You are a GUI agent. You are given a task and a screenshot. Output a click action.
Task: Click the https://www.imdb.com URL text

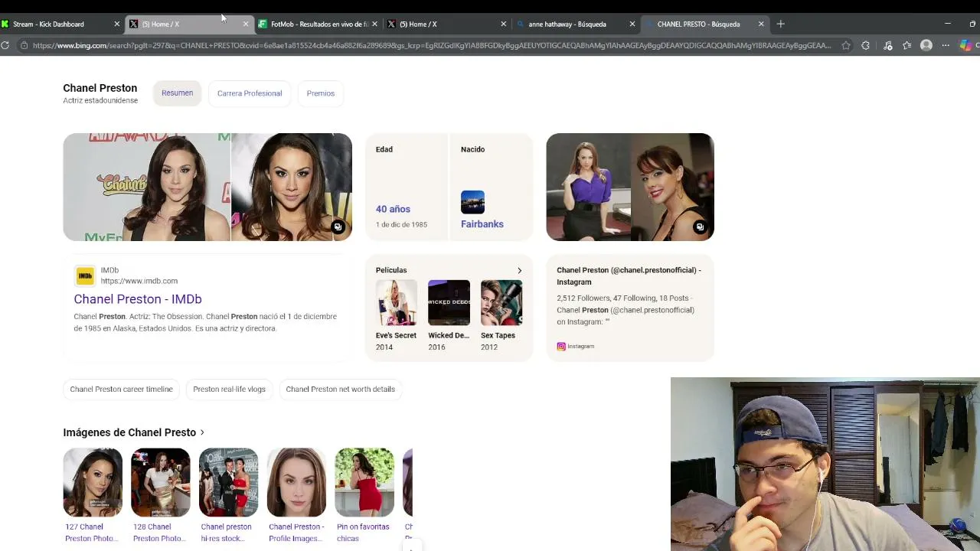(x=139, y=281)
